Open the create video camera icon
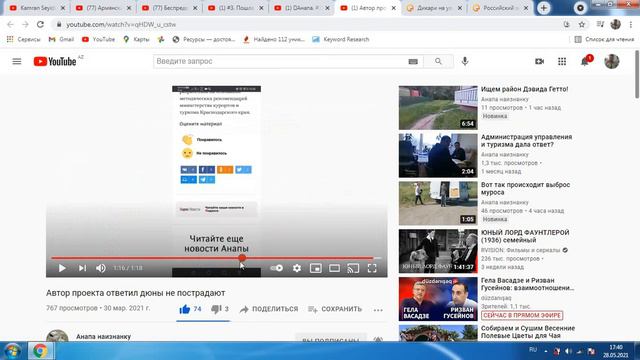Image resolution: width=640 pixels, height=360 pixels. click(540, 61)
